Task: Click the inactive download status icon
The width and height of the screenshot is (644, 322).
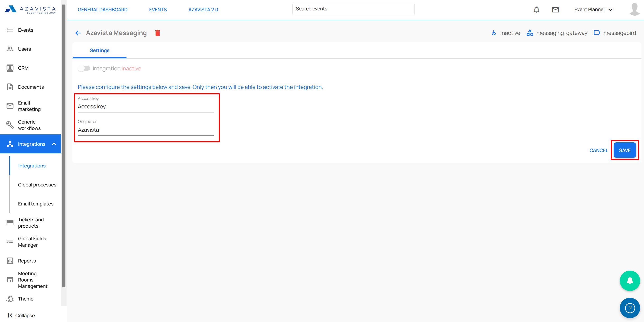Action: (493, 33)
